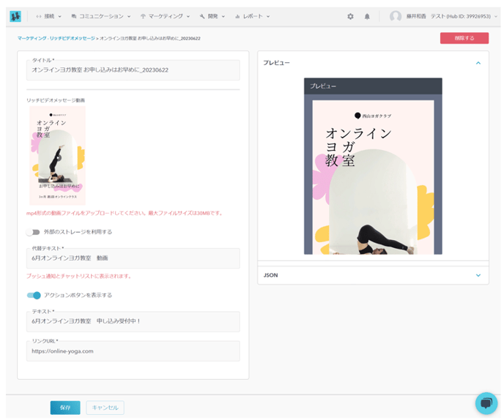The width and height of the screenshot is (504, 420).
Task: Click the マーケティング breadcrumb link
Action: (x=31, y=38)
